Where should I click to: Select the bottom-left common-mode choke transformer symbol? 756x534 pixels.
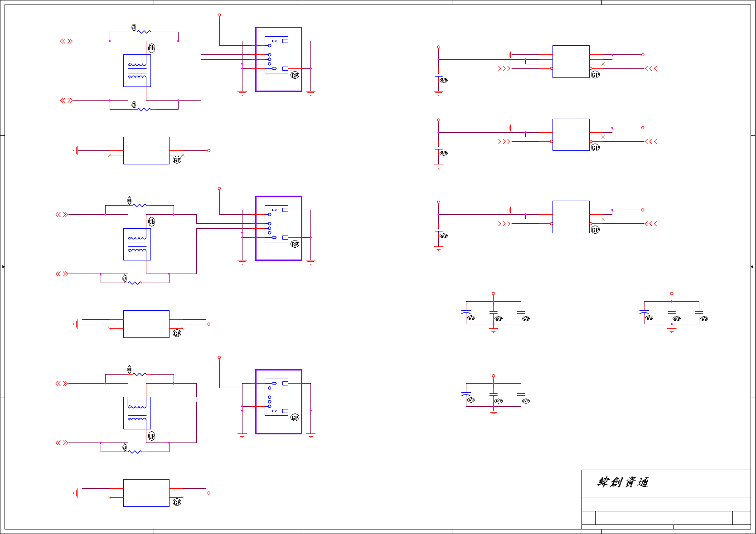[137, 413]
